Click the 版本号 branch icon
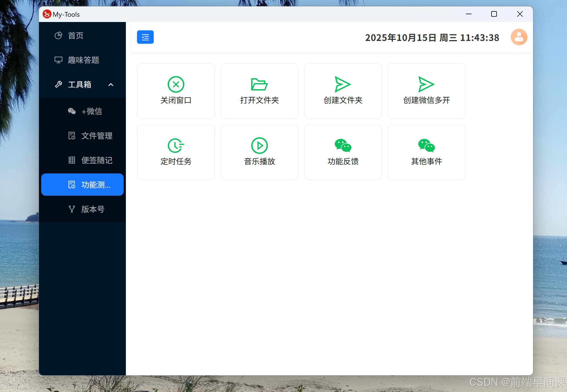The height and width of the screenshot is (392, 567). click(72, 209)
